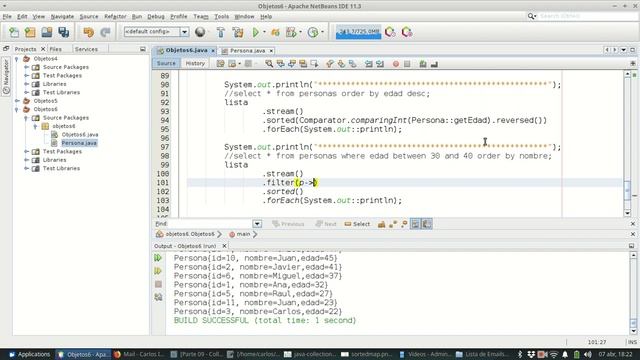640x360 pixels.
Task: Collapse the Objetos4 project node
Action: 17,59
